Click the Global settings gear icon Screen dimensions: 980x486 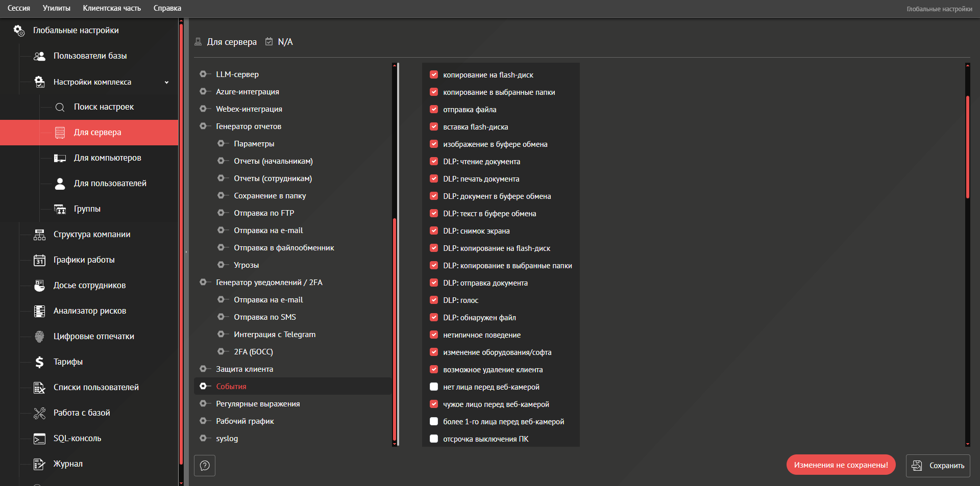[x=19, y=31]
